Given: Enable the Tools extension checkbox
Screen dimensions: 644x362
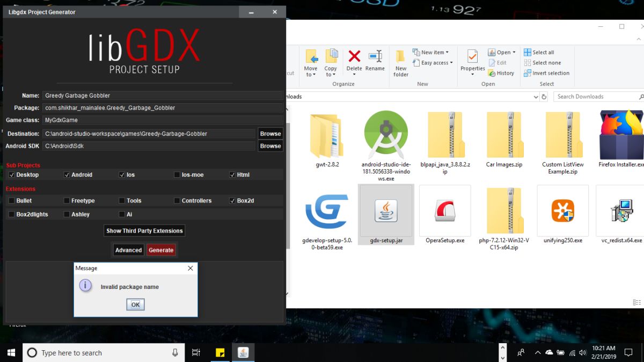Looking at the screenshot, I should pyautogui.click(x=122, y=200).
